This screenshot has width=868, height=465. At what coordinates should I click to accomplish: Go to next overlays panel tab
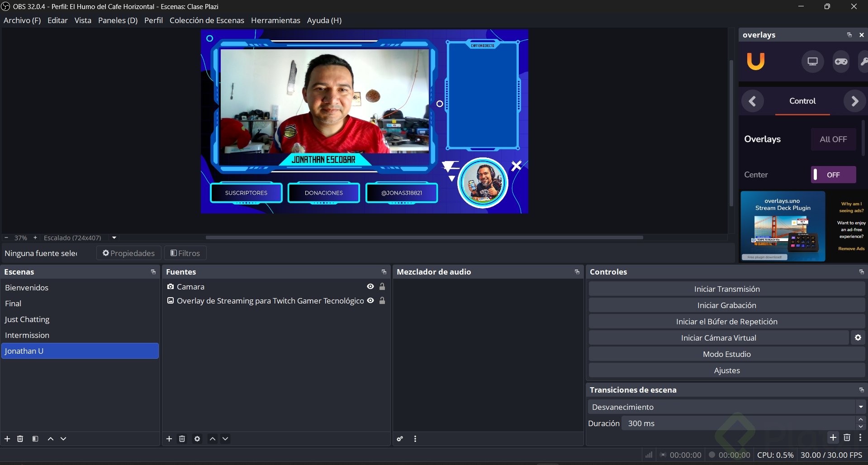click(x=854, y=101)
